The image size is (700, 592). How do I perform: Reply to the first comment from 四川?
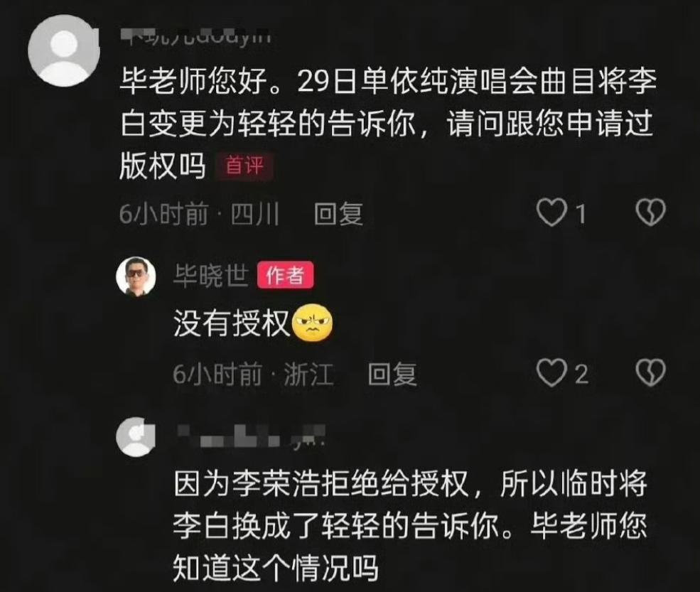(338, 213)
